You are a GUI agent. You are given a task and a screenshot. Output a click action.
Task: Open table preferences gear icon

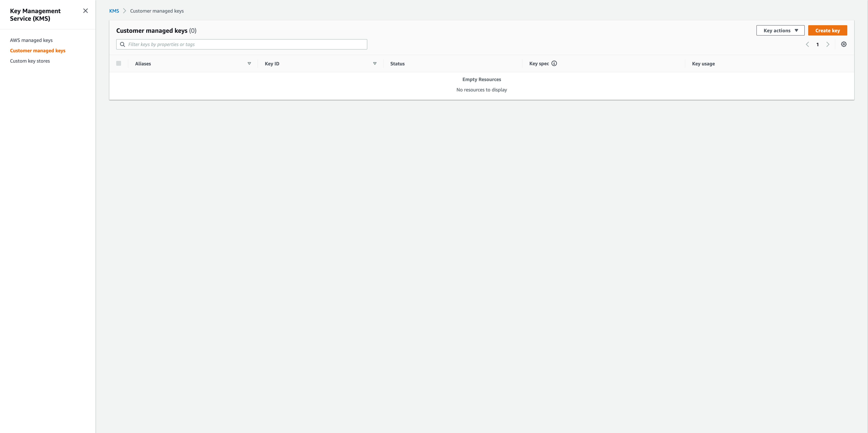pos(844,44)
